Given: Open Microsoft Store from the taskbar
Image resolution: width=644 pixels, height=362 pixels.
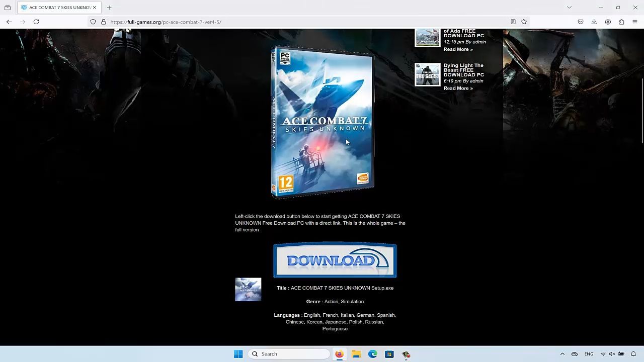Looking at the screenshot, I should coord(389,354).
